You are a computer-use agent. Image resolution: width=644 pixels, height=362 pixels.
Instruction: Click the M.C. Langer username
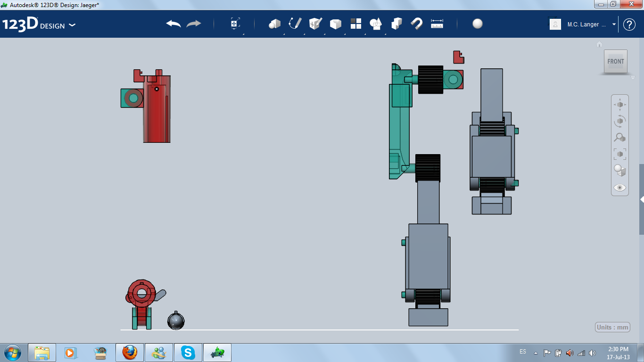[x=586, y=25]
